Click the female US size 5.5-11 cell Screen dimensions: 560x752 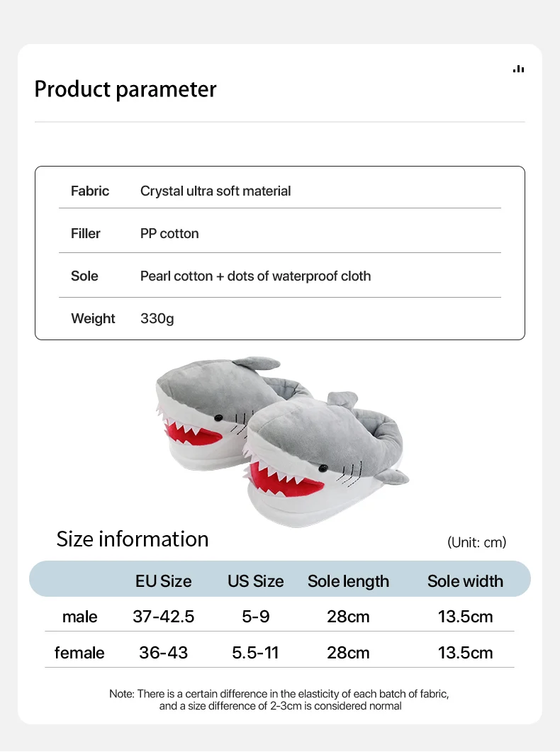click(255, 652)
